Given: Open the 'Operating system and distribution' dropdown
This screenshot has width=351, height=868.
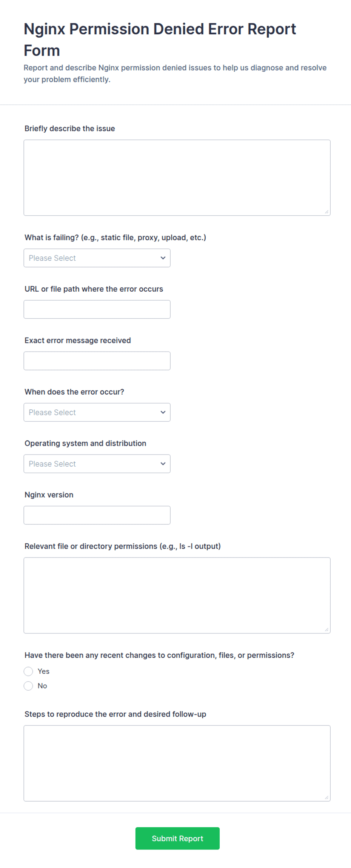Looking at the screenshot, I should click(x=97, y=464).
